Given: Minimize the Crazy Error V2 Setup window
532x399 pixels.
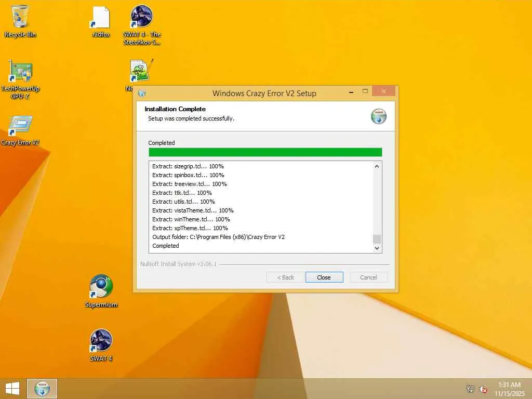Looking at the screenshot, I should tap(351, 92).
